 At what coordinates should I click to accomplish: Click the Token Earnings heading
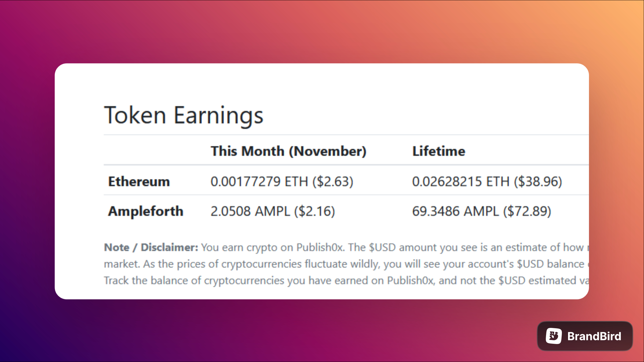click(184, 116)
